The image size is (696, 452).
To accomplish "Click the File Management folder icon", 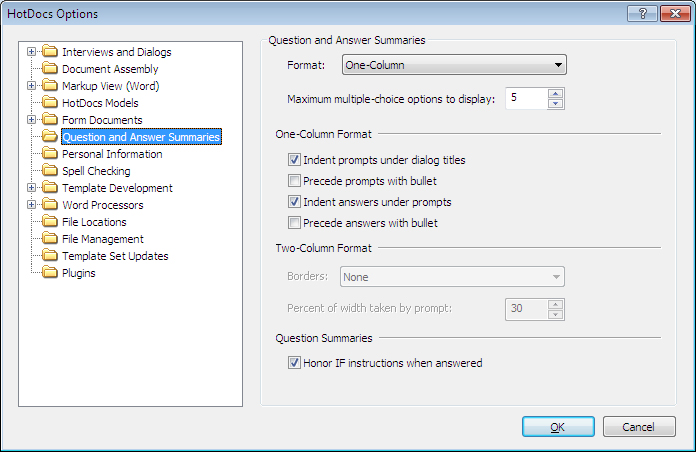I will coord(49,239).
